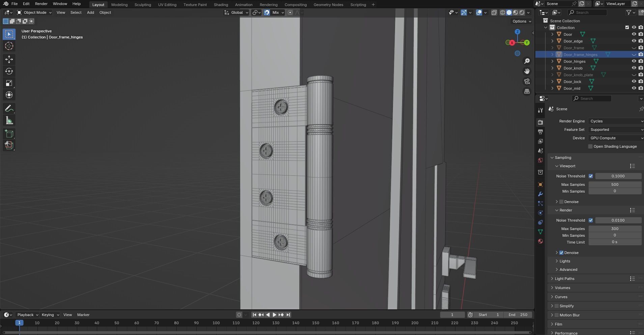Screen dimensions: 644x335
Task: Open Object Mode dropdown
Action: [34, 12]
